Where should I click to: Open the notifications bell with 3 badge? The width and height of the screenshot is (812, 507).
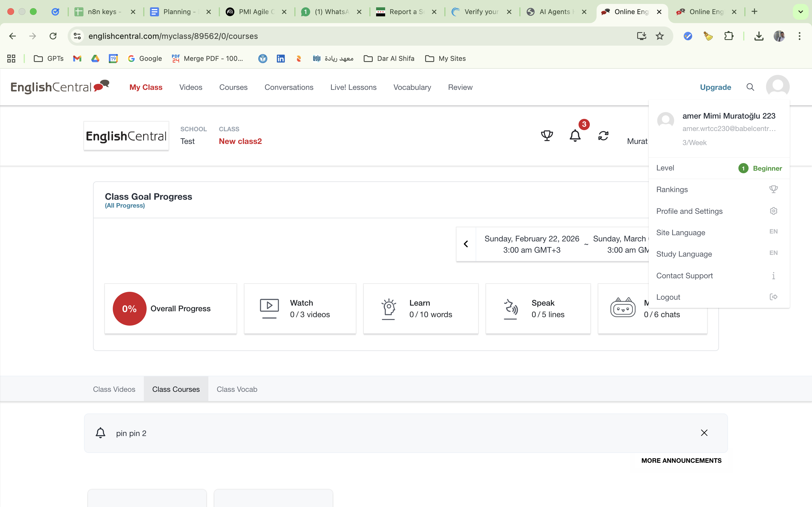575,135
